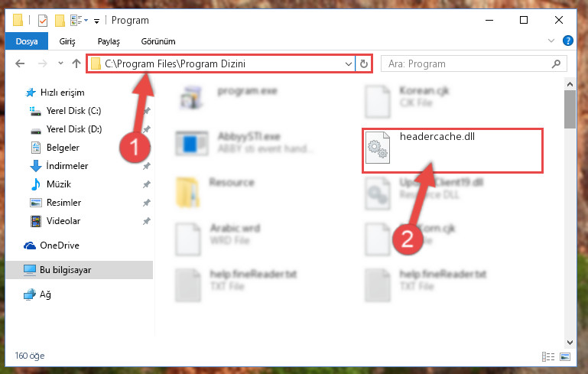This screenshot has height=374, width=588.
Task: Open Customize Quick Access Toolbar dropdown
Action: (x=96, y=21)
